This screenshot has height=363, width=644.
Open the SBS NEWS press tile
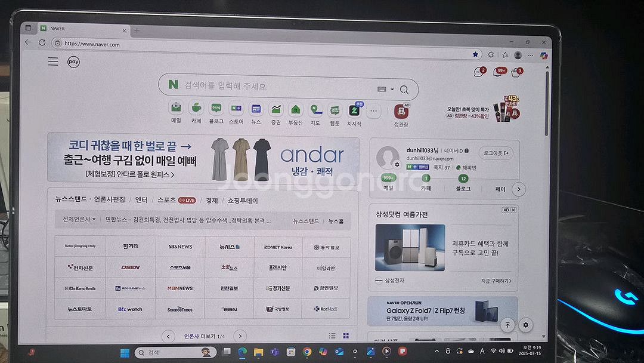tap(180, 247)
